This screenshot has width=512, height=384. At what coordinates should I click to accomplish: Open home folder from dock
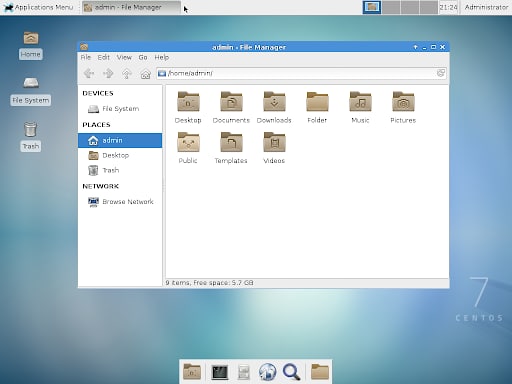coord(320,372)
